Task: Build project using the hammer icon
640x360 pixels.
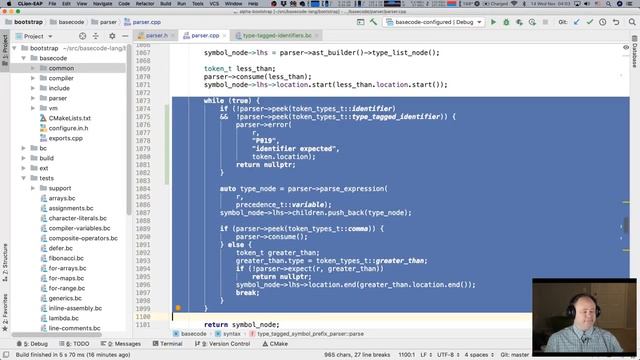Action: pos(373,22)
